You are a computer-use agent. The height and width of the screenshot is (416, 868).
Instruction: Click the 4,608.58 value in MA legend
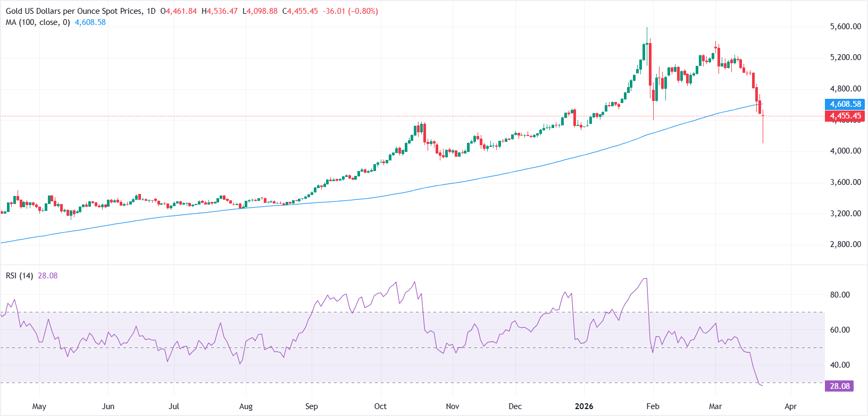[90, 22]
